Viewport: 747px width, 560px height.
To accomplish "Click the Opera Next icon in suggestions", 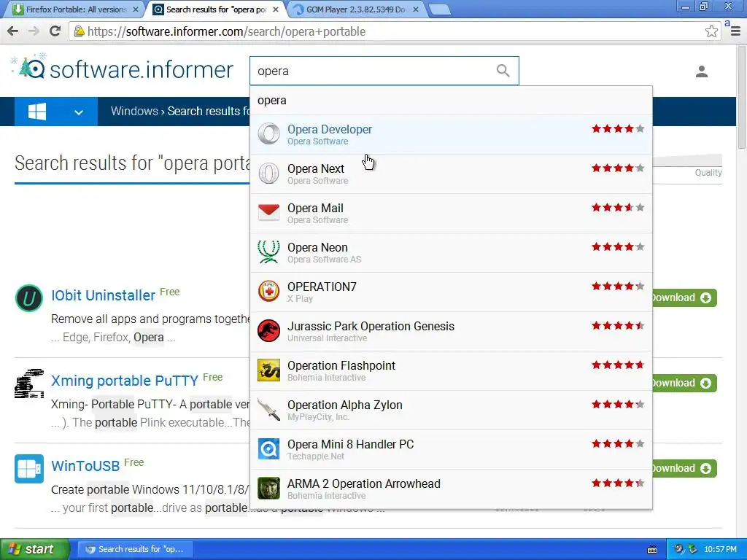I will [268, 174].
